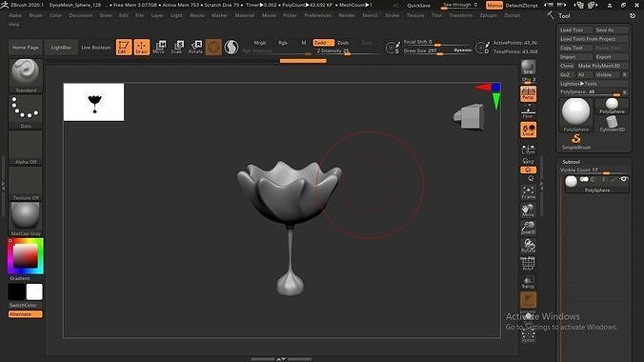Click the Load Tool button
Image resolution: width=644 pixels, height=362 pixels.
click(575, 30)
